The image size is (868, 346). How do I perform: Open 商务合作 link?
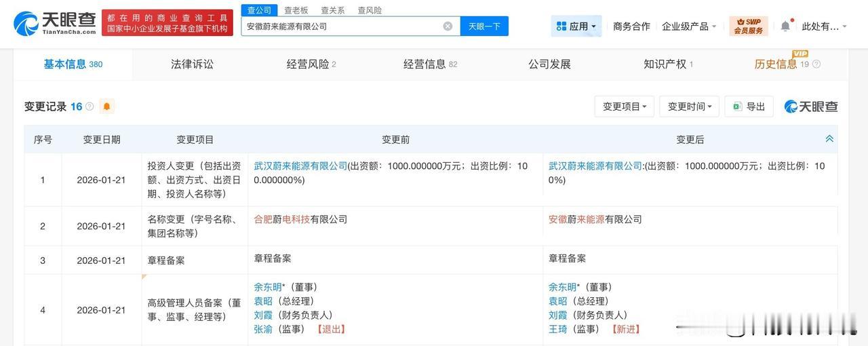click(631, 26)
